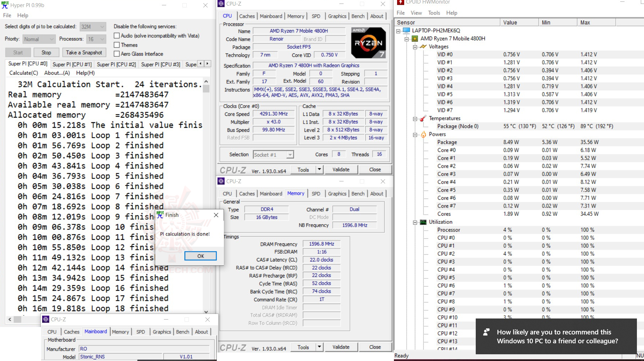Open the Socket #1 selection dropdown
Viewport: 644px width, 361px height.
coord(273,155)
